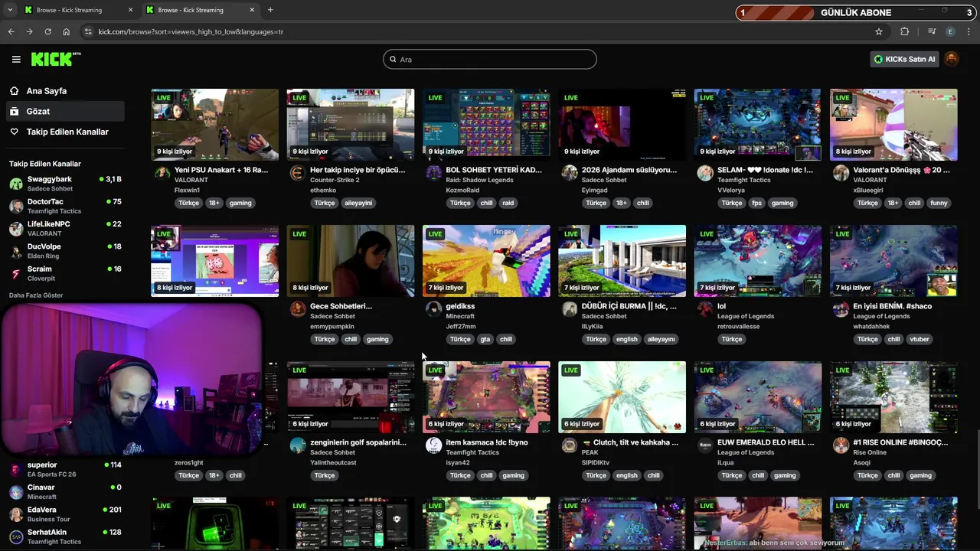Click the browser back arrow
The width and height of the screenshot is (980, 551).
click(11, 31)
